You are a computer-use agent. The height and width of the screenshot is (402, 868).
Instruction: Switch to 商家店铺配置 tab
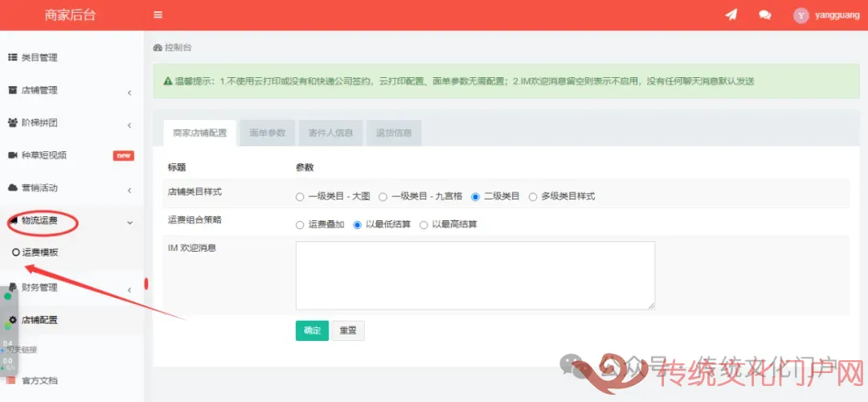pyautogui.click(x=200, y=133)
